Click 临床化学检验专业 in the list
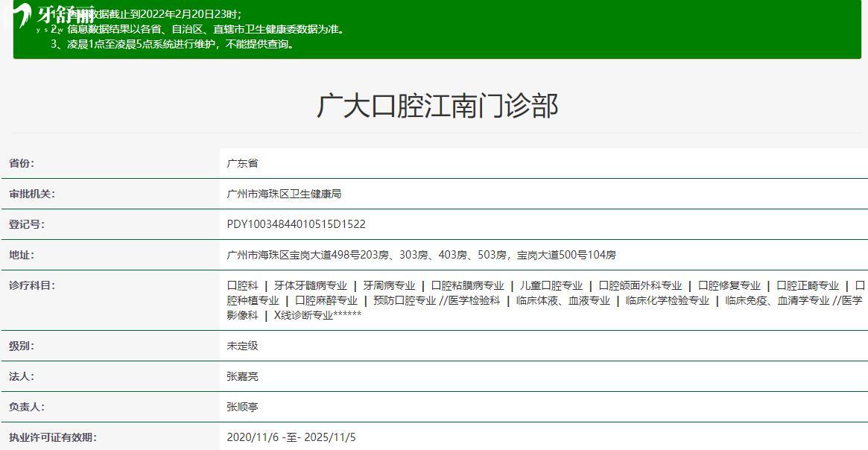The image size is (868, 450). coord(668,300)
